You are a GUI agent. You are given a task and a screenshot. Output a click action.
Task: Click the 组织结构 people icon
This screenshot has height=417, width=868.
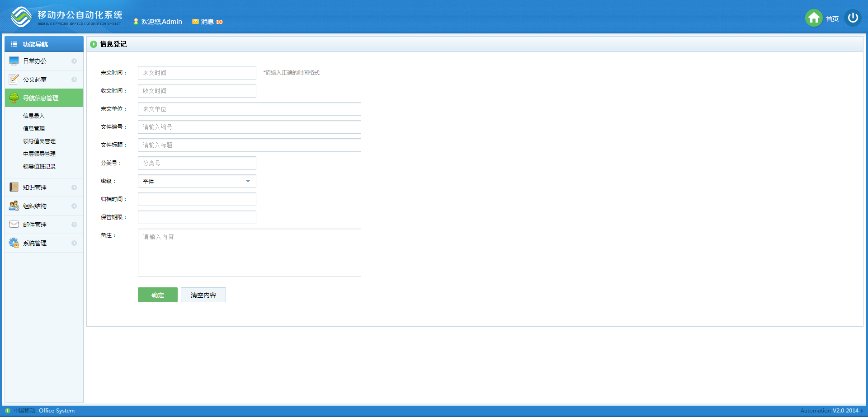coord(14,206)
